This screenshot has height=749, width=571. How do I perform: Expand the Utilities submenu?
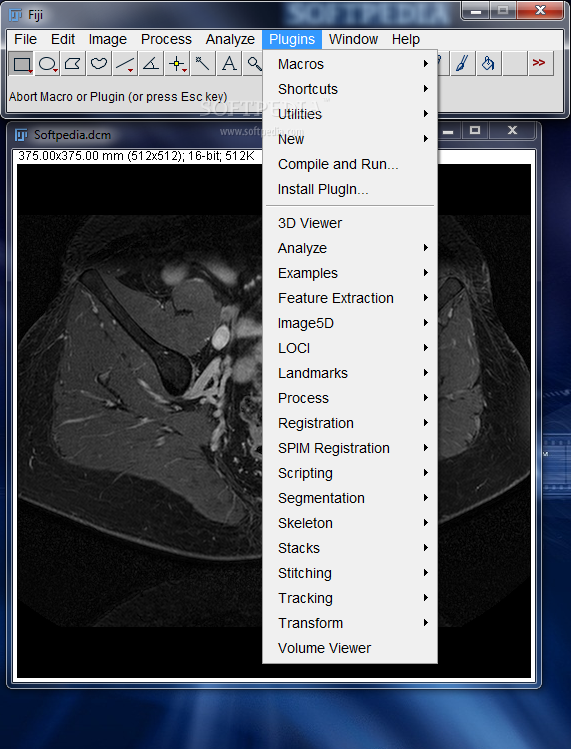pyautogui.click(x=350, y=114)
